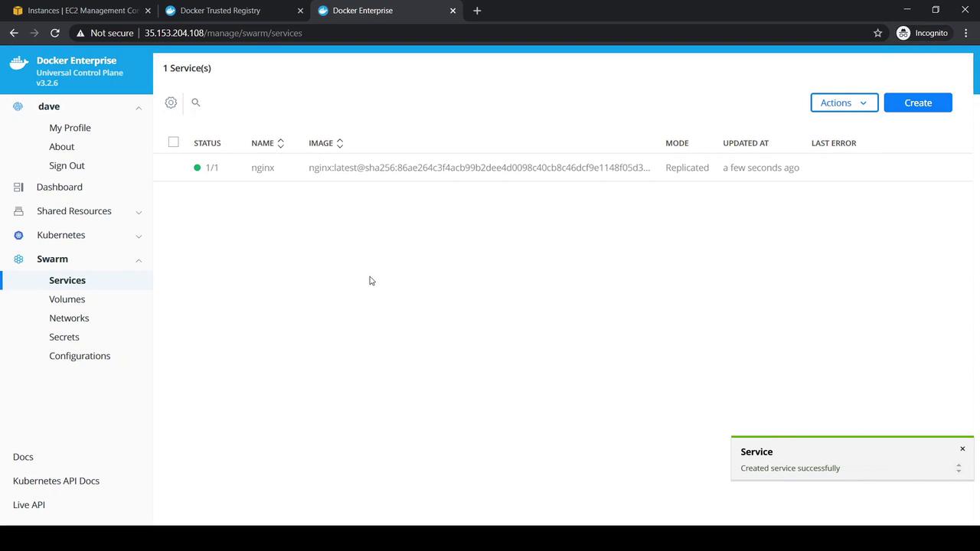Click the 'a few seconds ago' timestamp

point(761,168)
